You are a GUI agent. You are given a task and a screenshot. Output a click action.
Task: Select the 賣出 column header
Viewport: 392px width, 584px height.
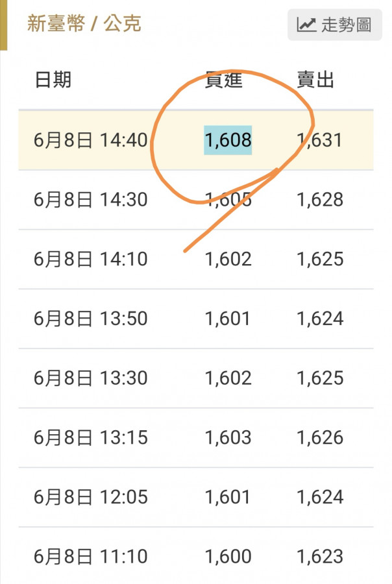pos(315,80)
